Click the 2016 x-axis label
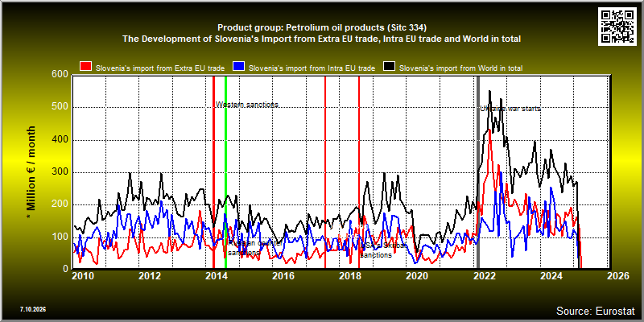644x322 pixels. point(283,276)
